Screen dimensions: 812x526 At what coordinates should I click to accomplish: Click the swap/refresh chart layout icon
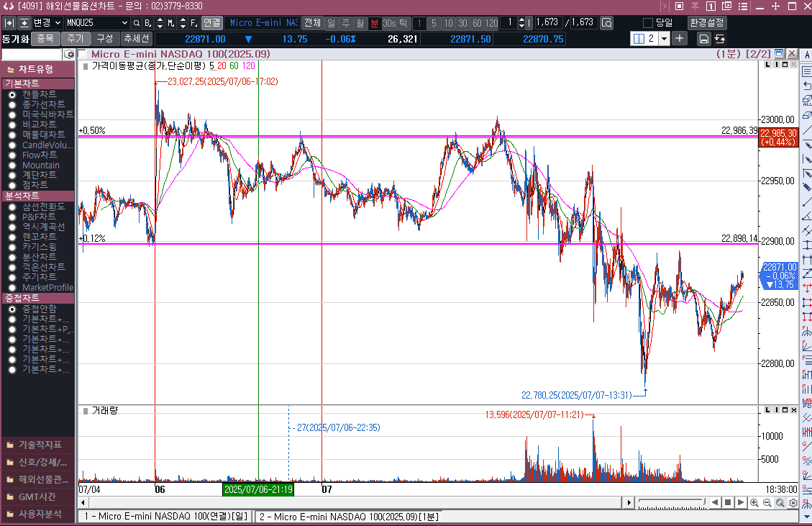720,39
